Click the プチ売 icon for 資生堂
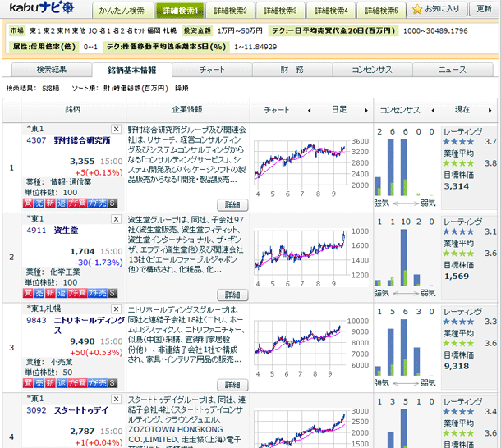 pyautogui.click(x=97, y=293)
